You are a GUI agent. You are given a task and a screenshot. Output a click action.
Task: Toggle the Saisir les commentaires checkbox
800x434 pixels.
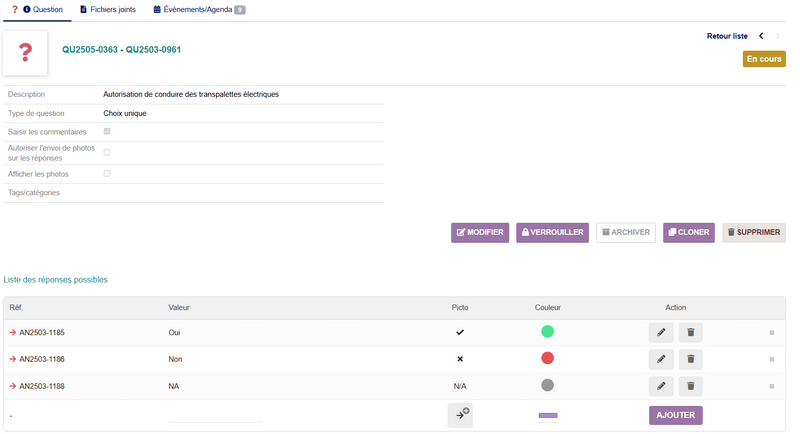pos(107,132)
